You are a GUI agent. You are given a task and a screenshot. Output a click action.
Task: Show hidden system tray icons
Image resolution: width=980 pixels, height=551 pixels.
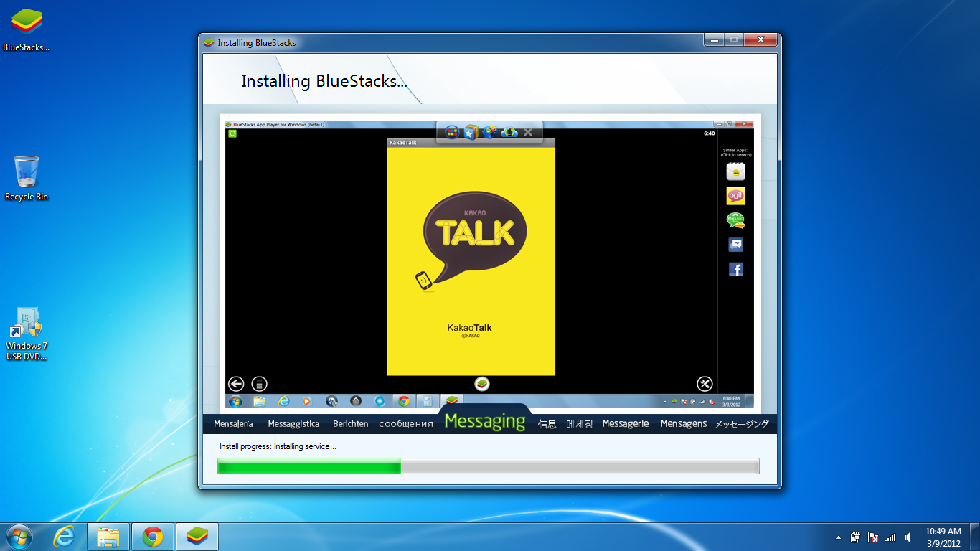838,537
